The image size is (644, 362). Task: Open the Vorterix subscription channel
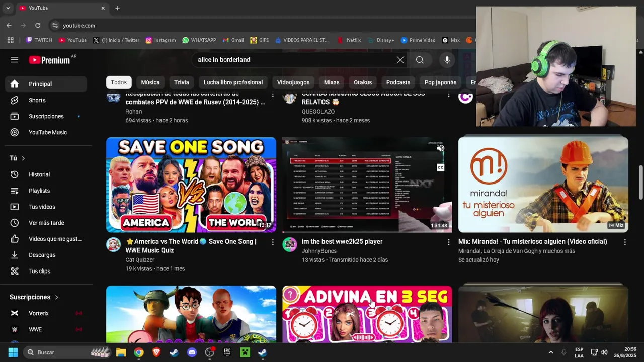coord(46,313)
